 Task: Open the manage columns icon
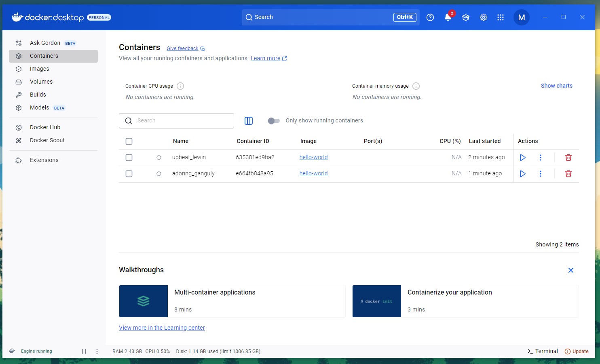pyautogui.click(x=249, y=121)
